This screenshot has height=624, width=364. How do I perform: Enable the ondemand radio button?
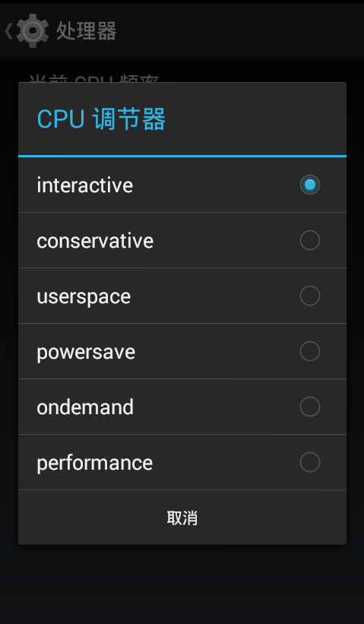pyautogui.click(x=309, y=407)
